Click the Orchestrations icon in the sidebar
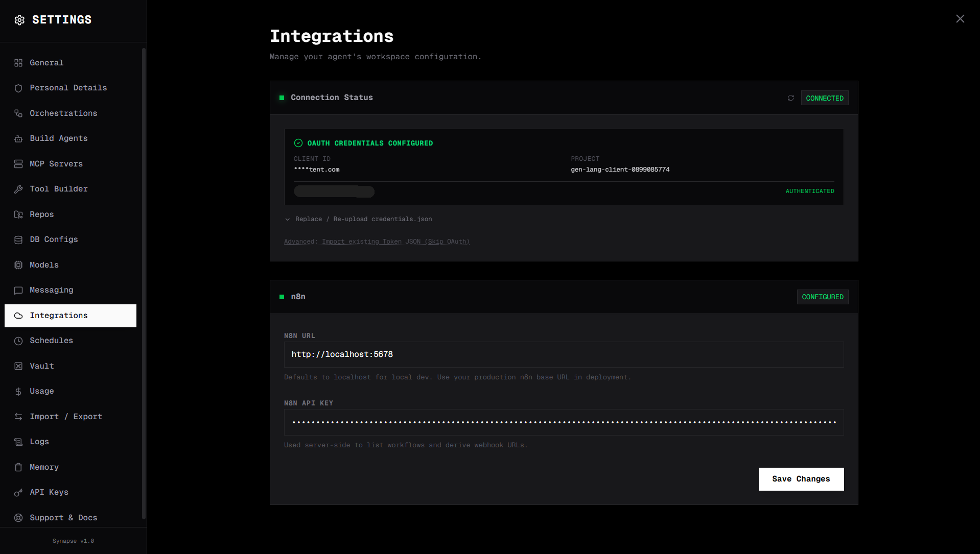Screen dimensions: 980x554 (x=18, y=113)
